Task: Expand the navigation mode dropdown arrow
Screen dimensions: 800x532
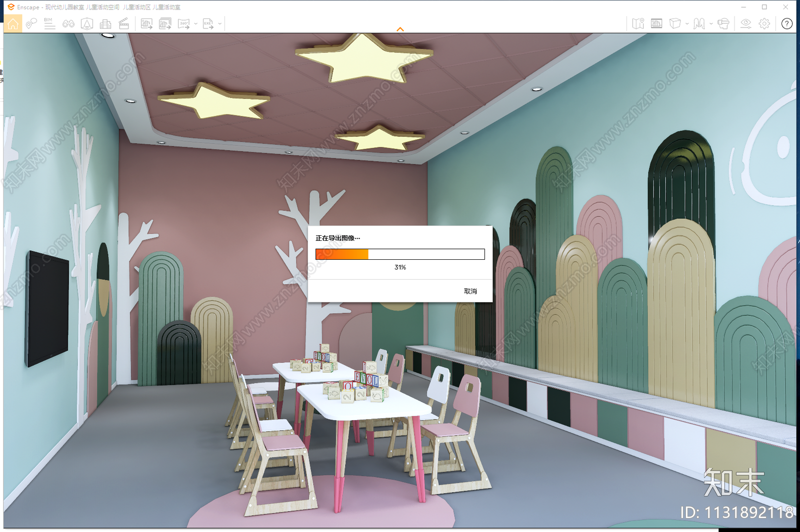Action: (x=711, y=23)
